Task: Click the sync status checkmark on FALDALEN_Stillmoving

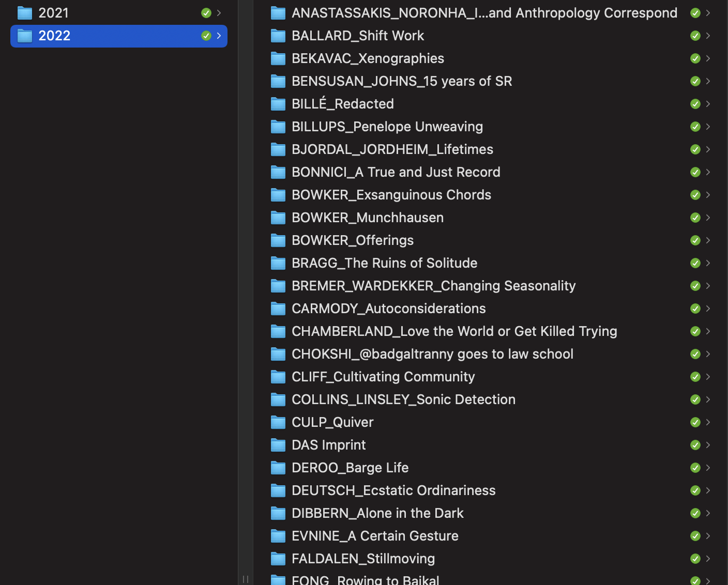Action: [x=695, y=559]
